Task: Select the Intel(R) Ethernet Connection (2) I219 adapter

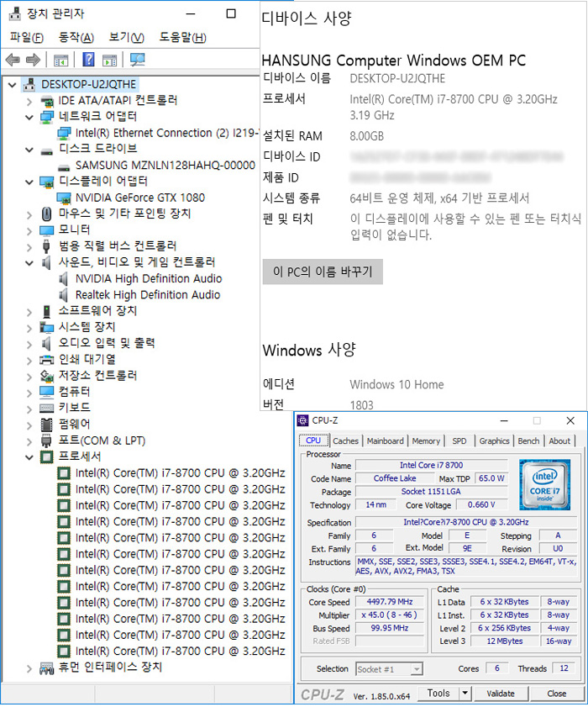Action: point(167,133)
